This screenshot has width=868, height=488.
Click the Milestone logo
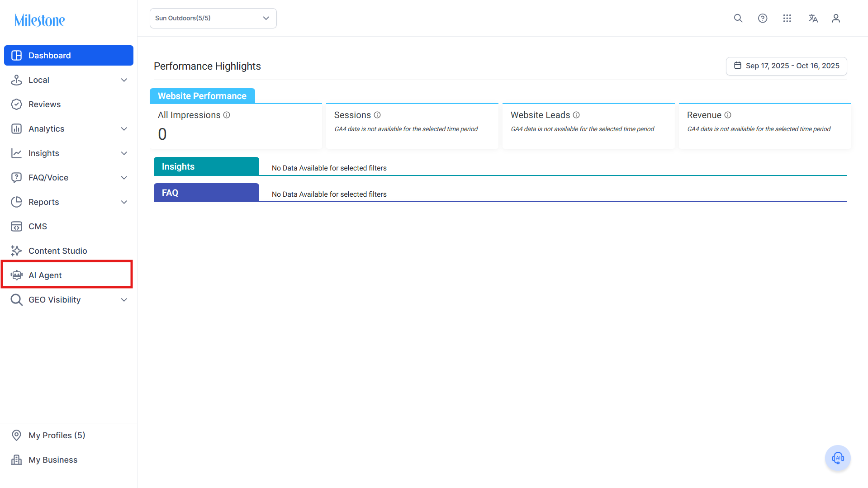40,20
